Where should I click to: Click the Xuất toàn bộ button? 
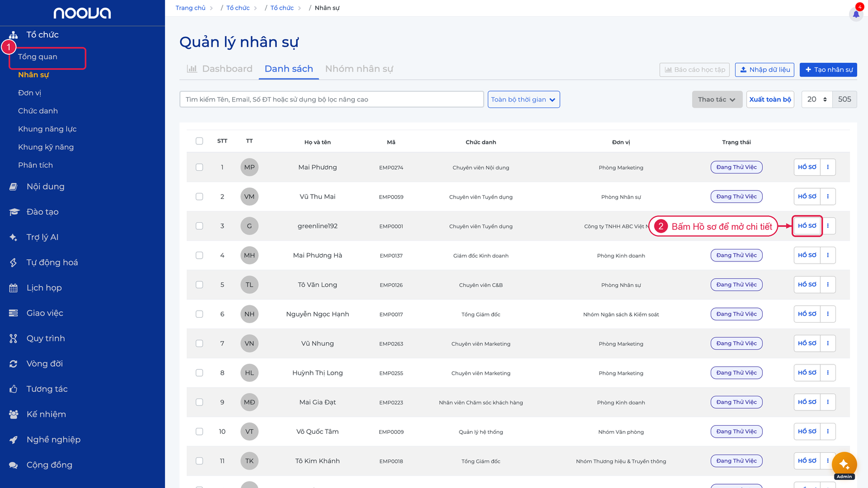tap(770, 99)
